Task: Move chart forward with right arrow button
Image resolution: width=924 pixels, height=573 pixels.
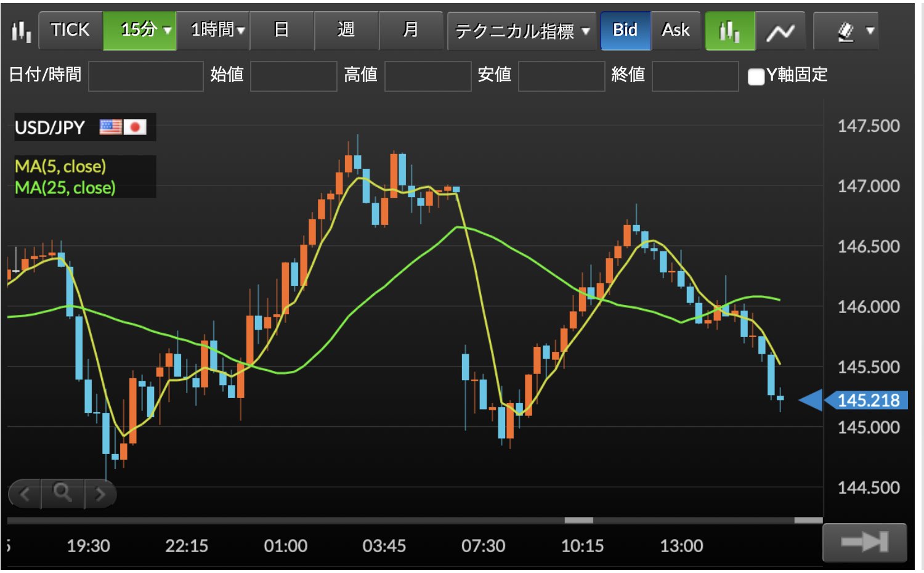Action: point(100,494)
